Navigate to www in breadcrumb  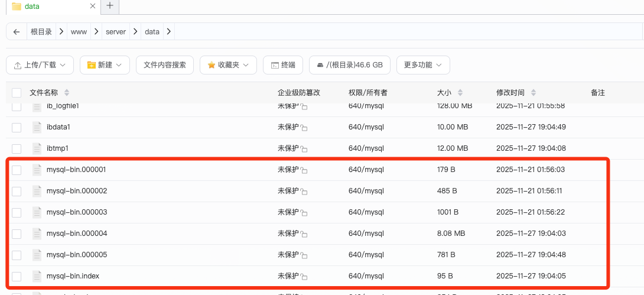tap(79, 32)
